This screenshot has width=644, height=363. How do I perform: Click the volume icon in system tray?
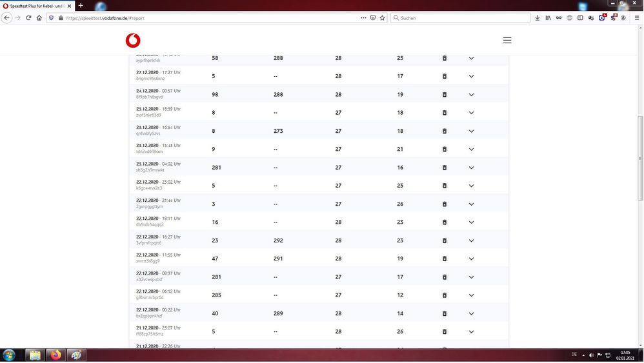[592, 355]
